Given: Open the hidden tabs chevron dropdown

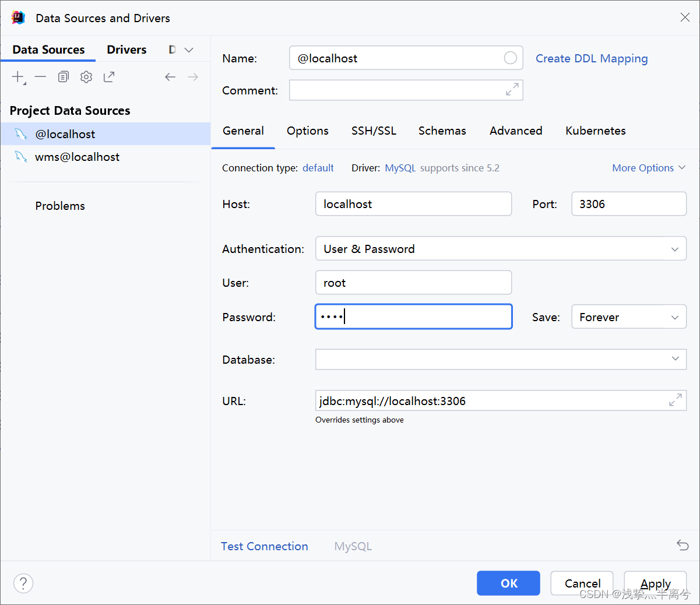Looking at the screenshot, I should click(189, 50).
